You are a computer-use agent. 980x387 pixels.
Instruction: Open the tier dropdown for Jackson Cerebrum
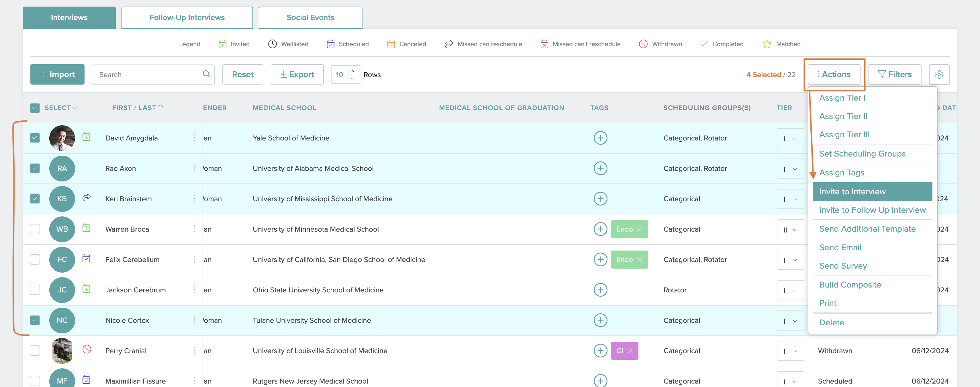pos(790,290)
